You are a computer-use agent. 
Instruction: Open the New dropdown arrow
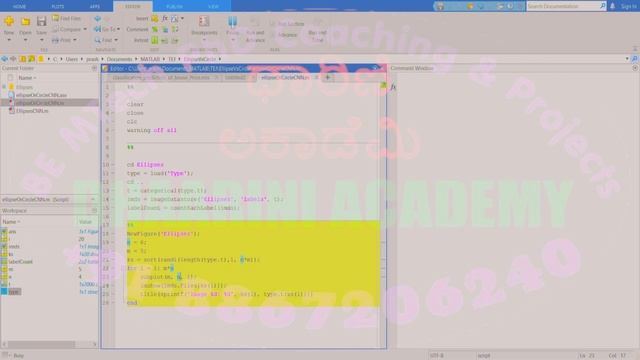click(9, 40)
